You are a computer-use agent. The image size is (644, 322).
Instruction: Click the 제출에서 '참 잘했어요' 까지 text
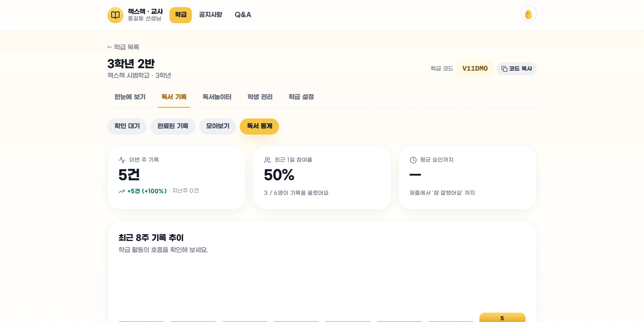coord(442,193)
